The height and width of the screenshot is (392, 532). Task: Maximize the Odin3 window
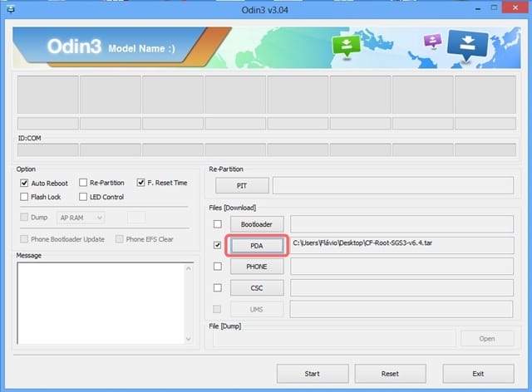point(494,8)
